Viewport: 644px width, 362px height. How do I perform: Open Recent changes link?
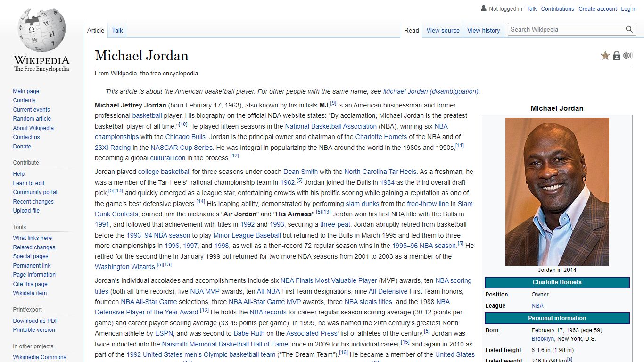(x=33, y=202)
